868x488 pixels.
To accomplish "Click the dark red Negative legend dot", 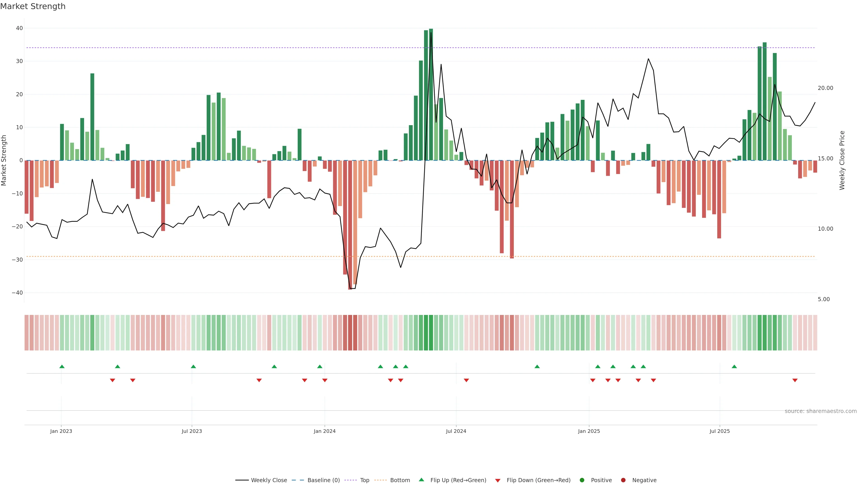I will tap(623, 480).
